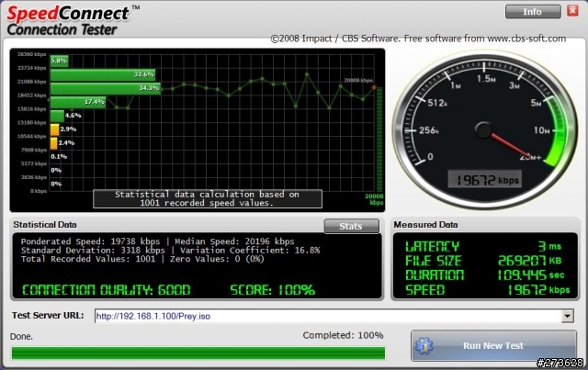Image resolution: width=588 pixels, height=370 pixels.
Task: Click the orange 2.9% histogram bar
Action: 55,129
